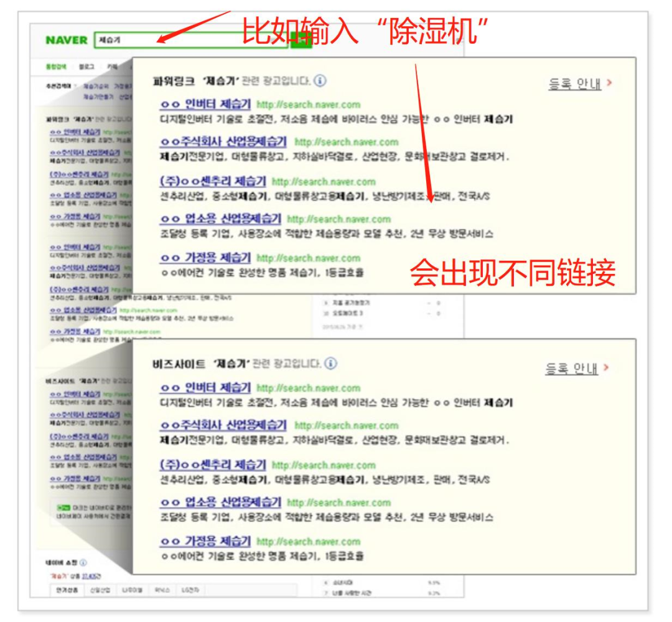The image size is (672, 622).
Task: Click the info icon next to 네이버 쇼핑
Action: point(83,562)
